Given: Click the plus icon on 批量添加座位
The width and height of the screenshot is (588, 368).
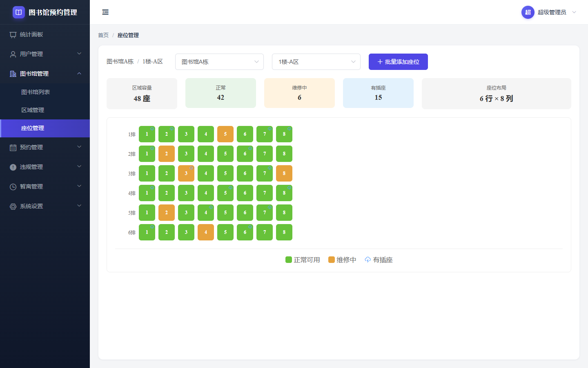Looking at the screenshot, I should tap(380, 62).
